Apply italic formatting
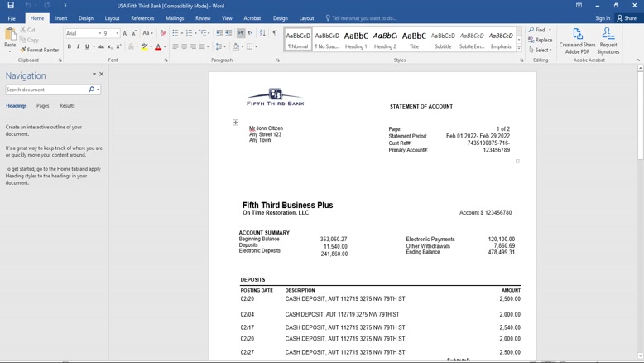Viewport: 644px width, 363px height. (x=78, y=46)
